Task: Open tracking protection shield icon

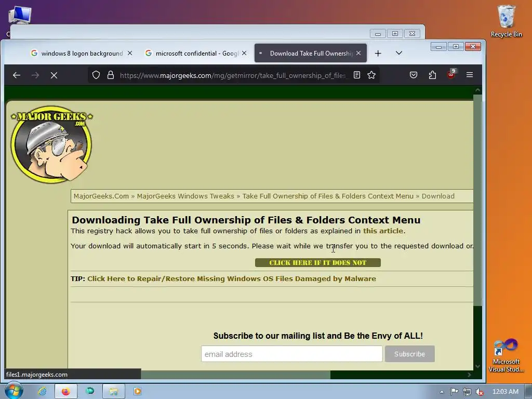Action: (x=96, y=75)
